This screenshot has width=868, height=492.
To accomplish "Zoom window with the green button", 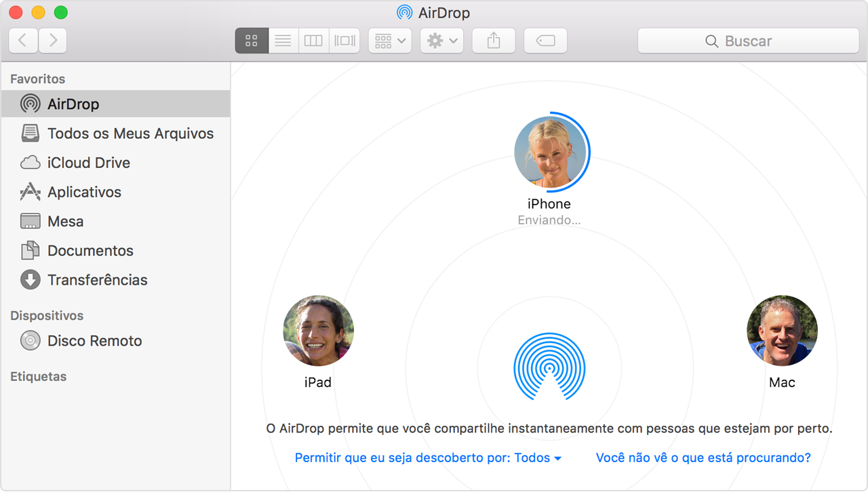I will pos(60,12).
